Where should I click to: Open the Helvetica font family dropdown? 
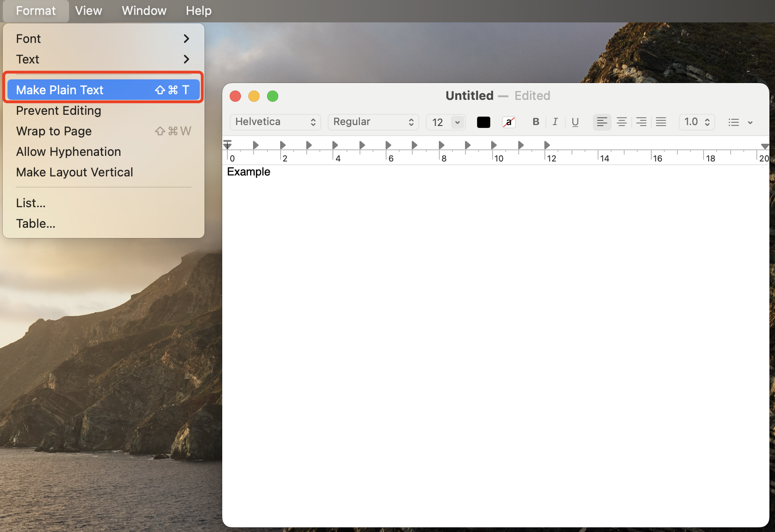(275, 122)
